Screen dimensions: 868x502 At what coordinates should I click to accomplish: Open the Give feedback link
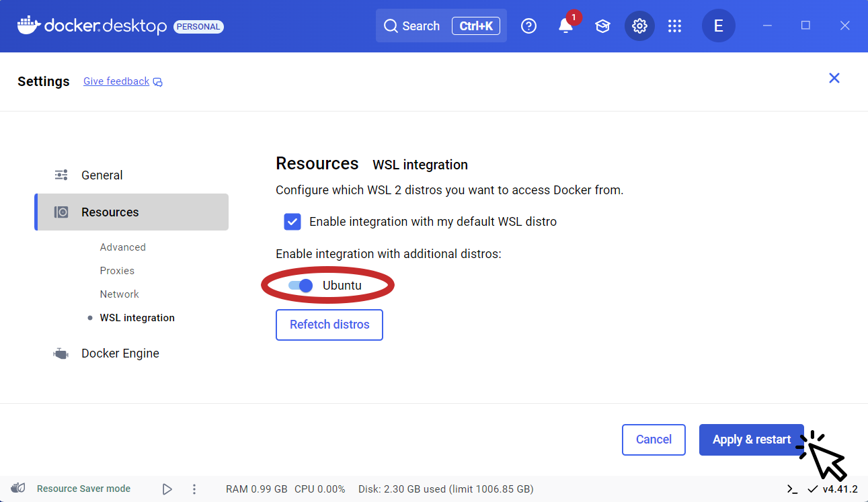[116, 81]
